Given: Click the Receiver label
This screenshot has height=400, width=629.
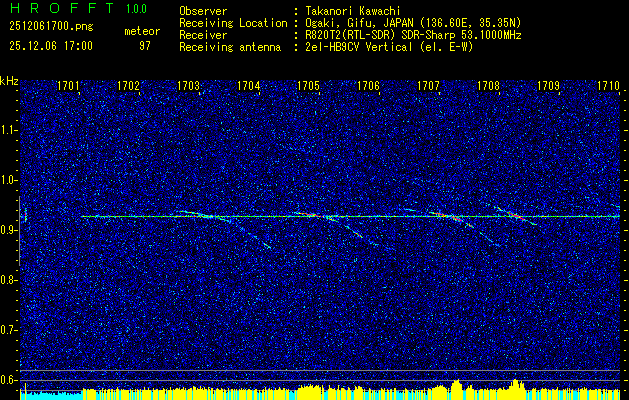Looking at the screenshot, I should click(203, 35).
